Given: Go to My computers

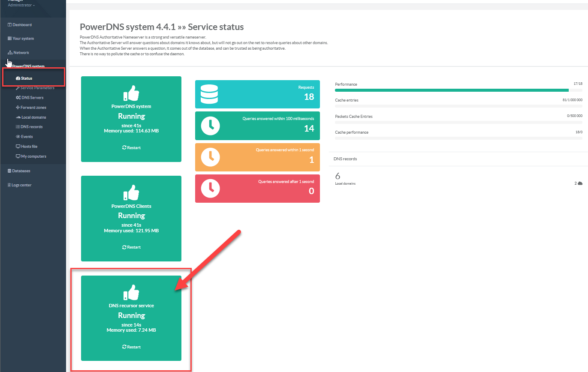Looking at the screenshot, I should click(33, 156).
